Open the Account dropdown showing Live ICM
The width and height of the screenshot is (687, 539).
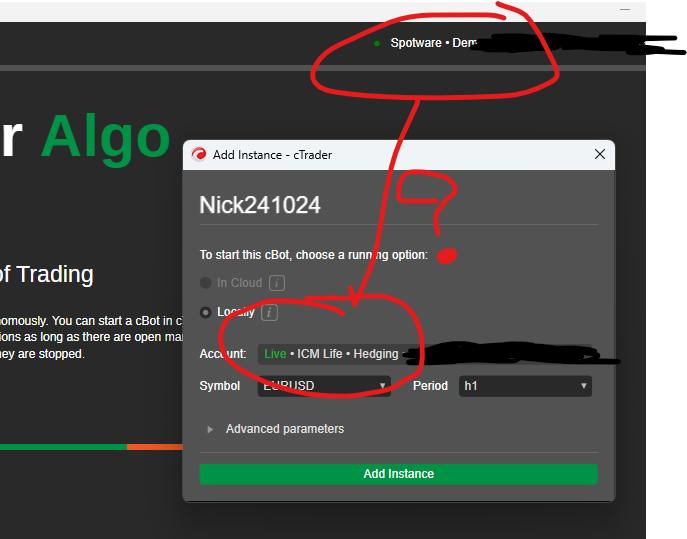pos(425,354)
